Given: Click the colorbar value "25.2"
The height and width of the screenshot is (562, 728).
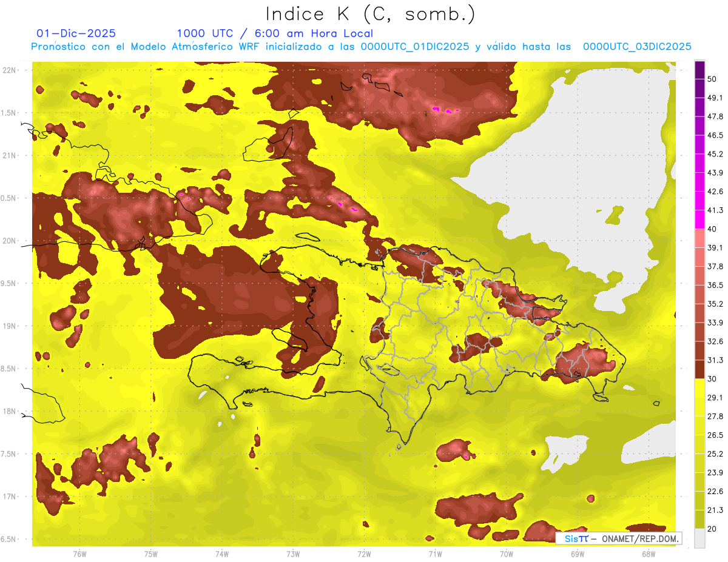Looking at the screenshot, I should tap(715, 453).
